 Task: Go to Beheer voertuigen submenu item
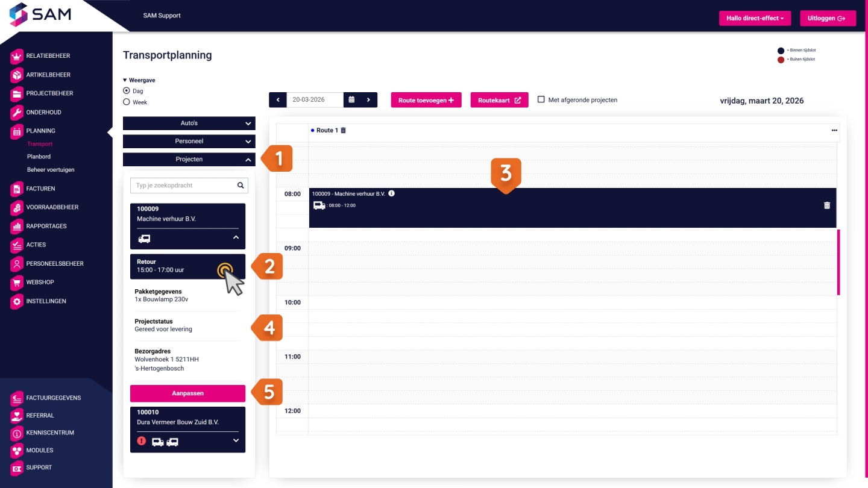coord(51,170)
